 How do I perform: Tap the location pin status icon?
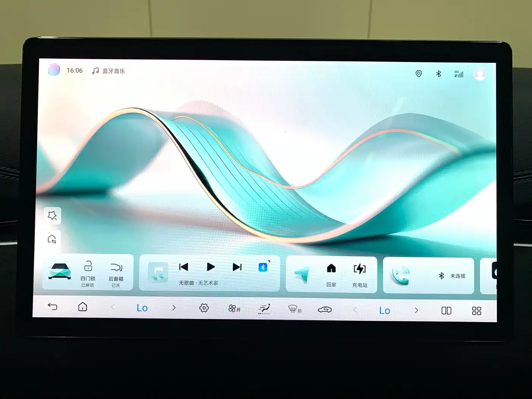(419, 73)
